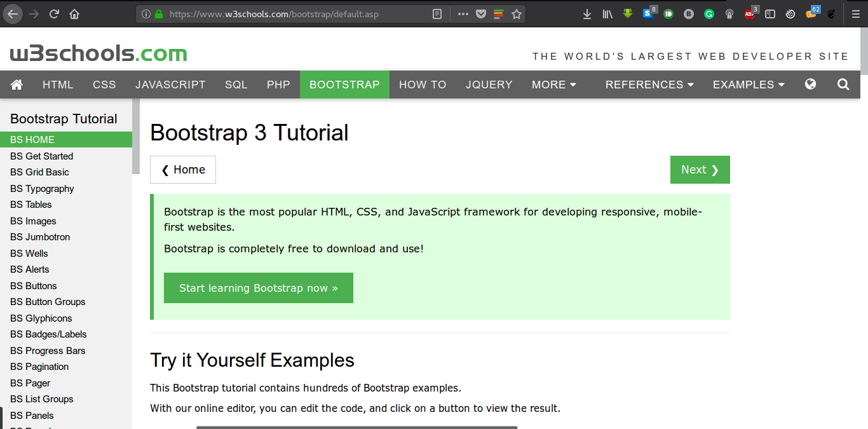Screen dimensions: 868x429
Task: Open the REFERENCES dropdown
Action: tap(649, 84)
